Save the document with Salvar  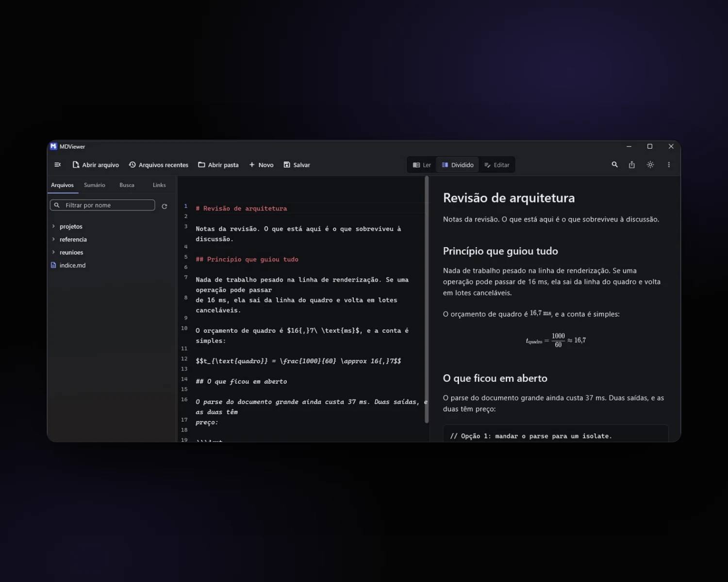(x=297, y=165)
